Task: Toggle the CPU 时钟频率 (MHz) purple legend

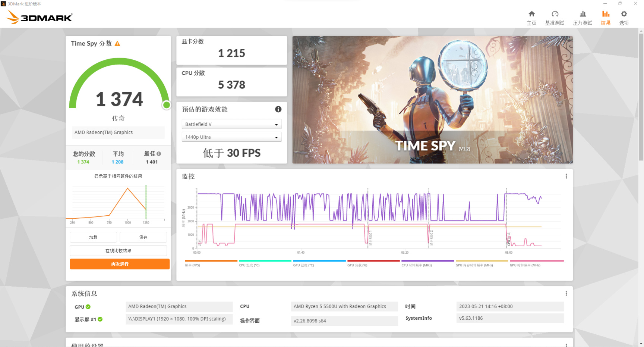Action: click(427, 263)
